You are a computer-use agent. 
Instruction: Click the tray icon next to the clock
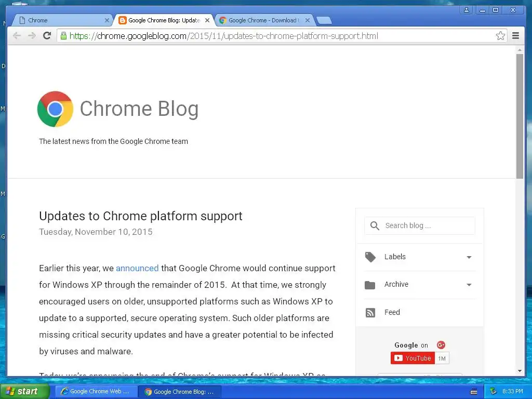pos(494,392)
